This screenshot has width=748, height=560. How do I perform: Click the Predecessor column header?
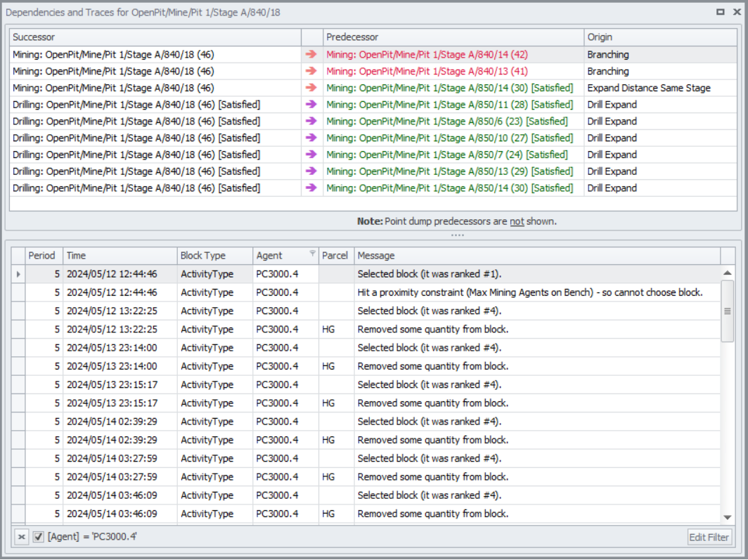click(x=453, y=37)
